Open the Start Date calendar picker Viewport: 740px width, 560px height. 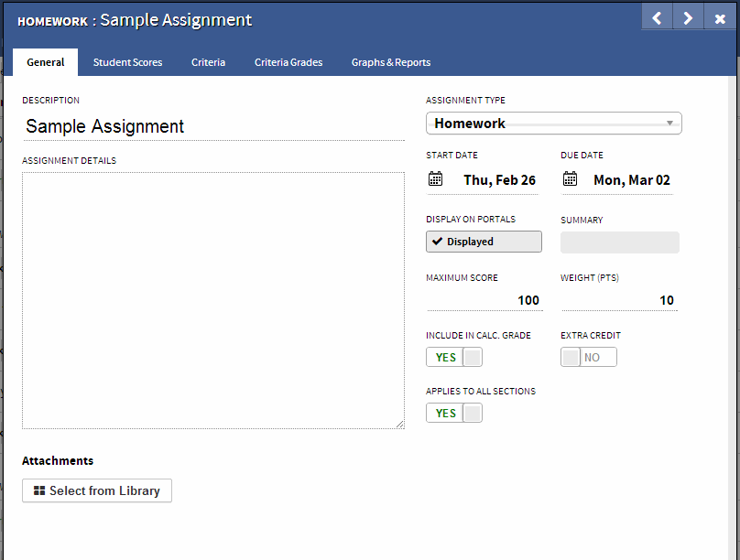pos(435,178)
